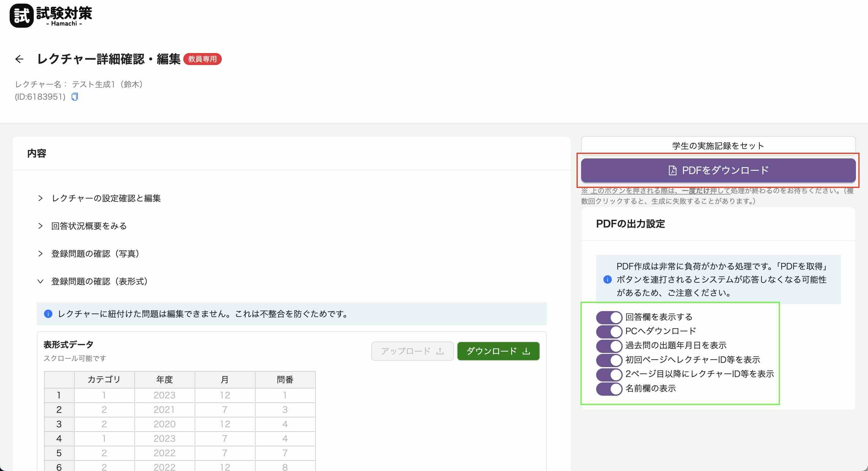
Task: Collapse 登録問題の確認（表形式） section
Action: click(99, 281)
